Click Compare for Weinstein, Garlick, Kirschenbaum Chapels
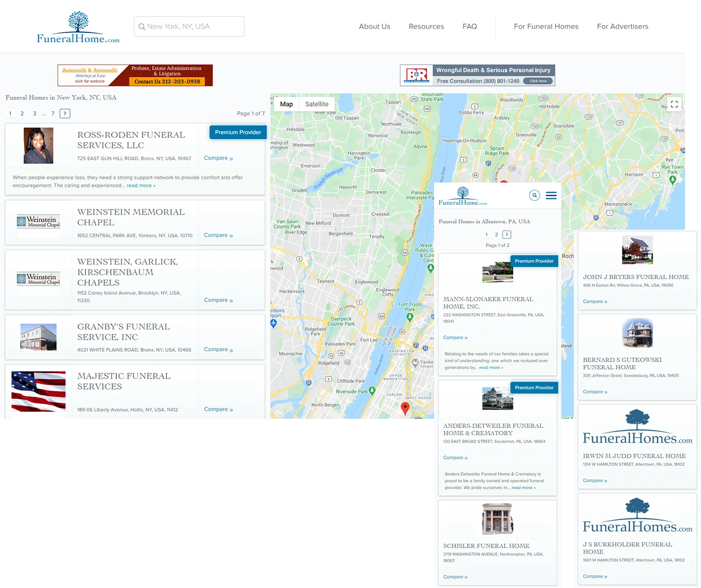The height and width of the screenshot is (588, 701). [x=218, y=300]
